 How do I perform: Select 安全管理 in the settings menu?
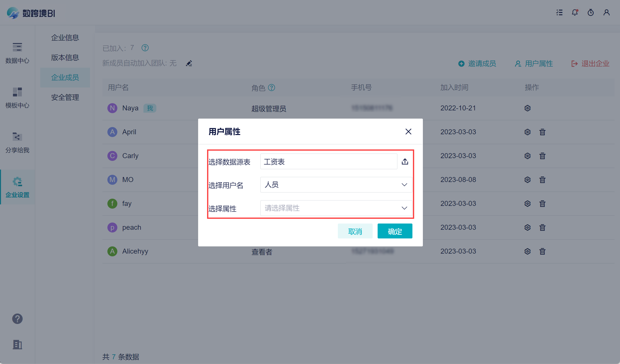[x=65, y=97]
